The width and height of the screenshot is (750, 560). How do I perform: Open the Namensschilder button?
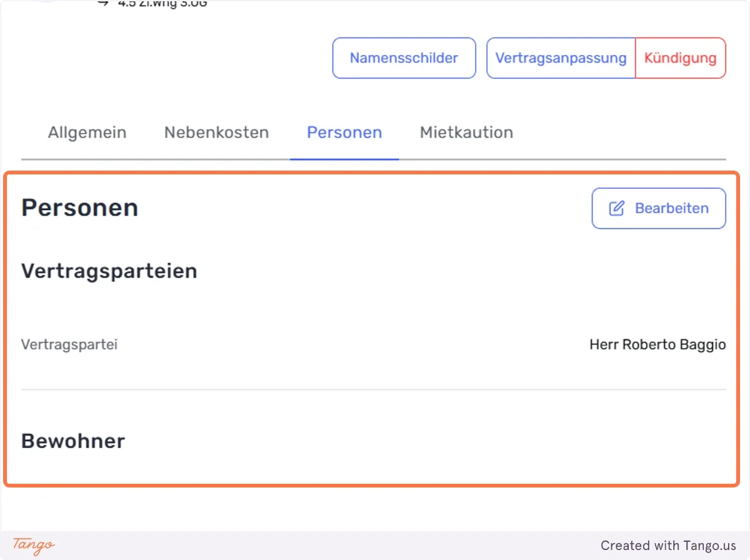(x=404, y=58)
